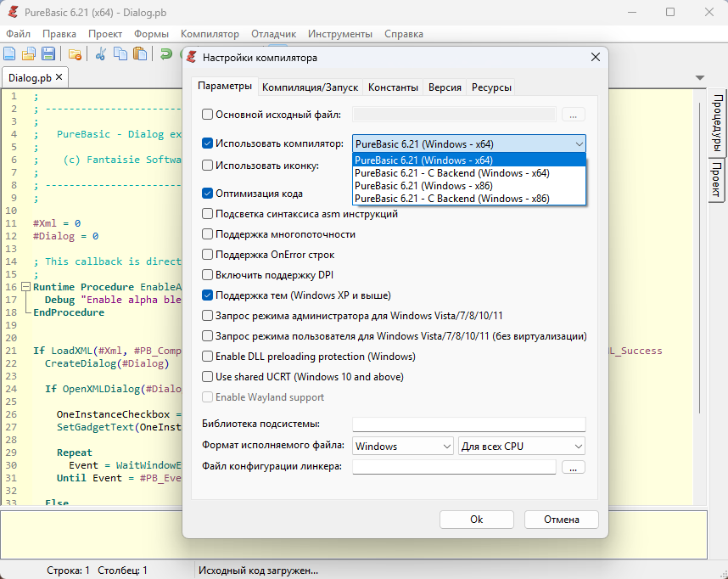Enable DLL preloading protection checkbox
The height and width of the screenshot is (579, 728).
pos(208,357)
